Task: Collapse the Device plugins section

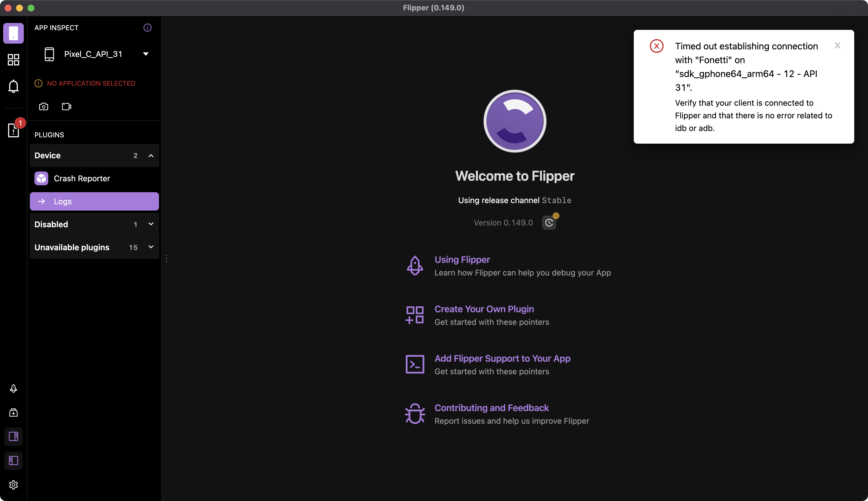Action: [151, 155]
